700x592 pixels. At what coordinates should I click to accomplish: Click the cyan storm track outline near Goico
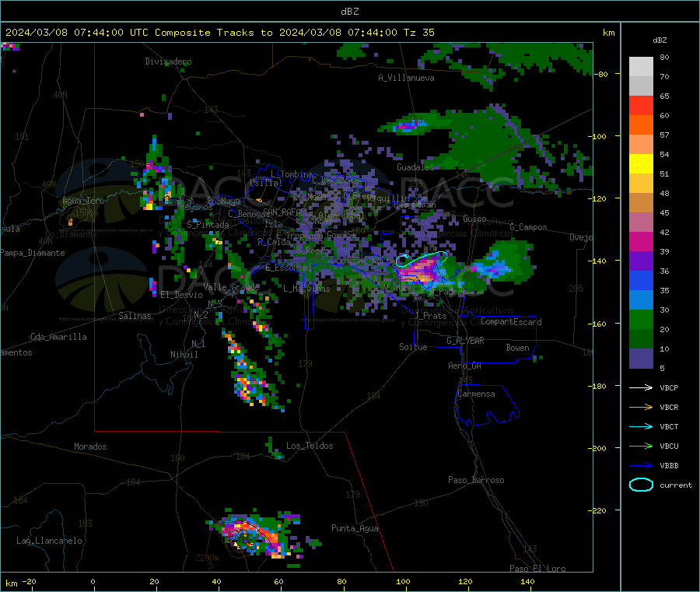point(422,258)
